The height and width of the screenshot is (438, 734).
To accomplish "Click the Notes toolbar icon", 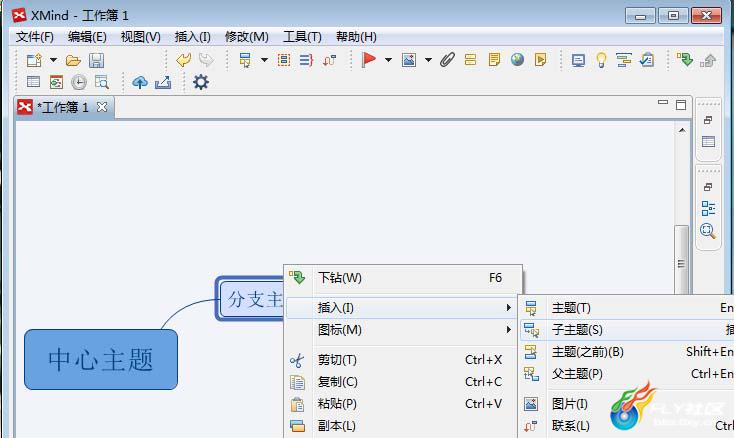I will [x=494, y=60].
